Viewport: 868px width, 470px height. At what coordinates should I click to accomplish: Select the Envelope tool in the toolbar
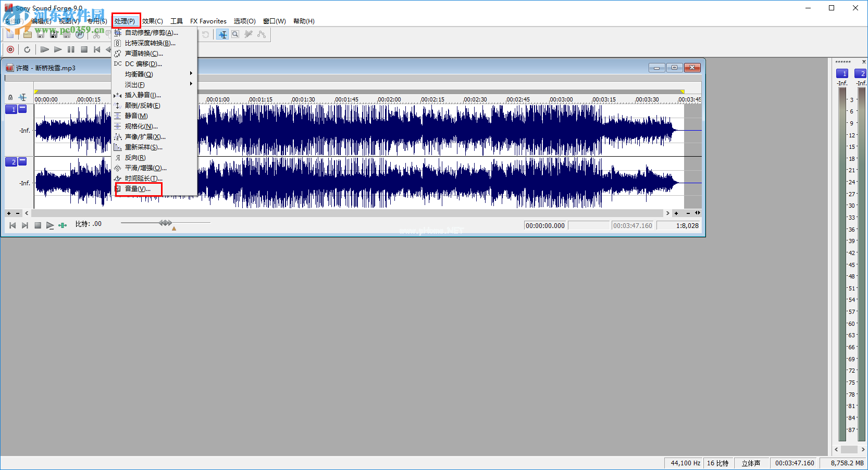point(262,34)
